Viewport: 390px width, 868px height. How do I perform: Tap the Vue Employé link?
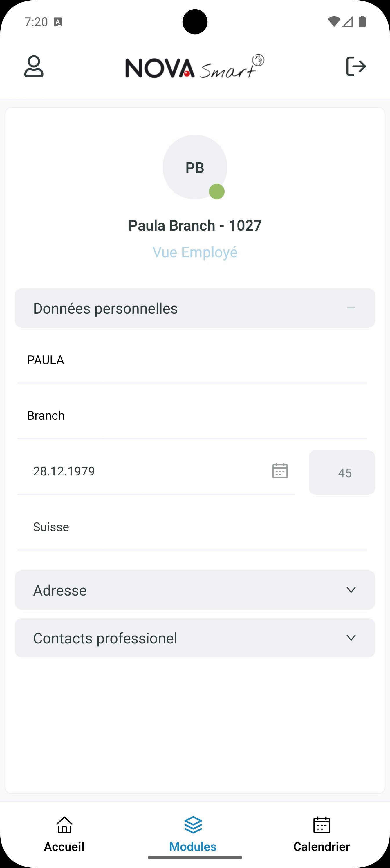(195, 252)
